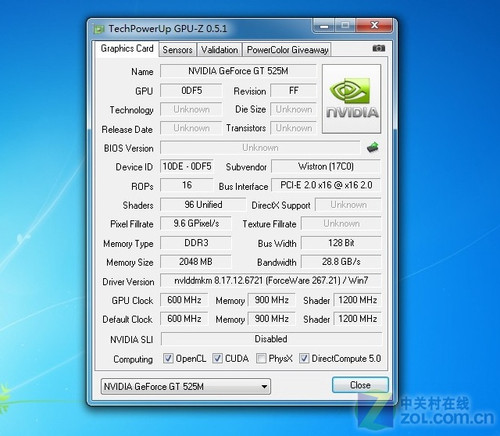Click the Default Clock row Shader 1200 MHz
Image resolution: width=500 pixels, height=436 pixels.
pos(357,319)
